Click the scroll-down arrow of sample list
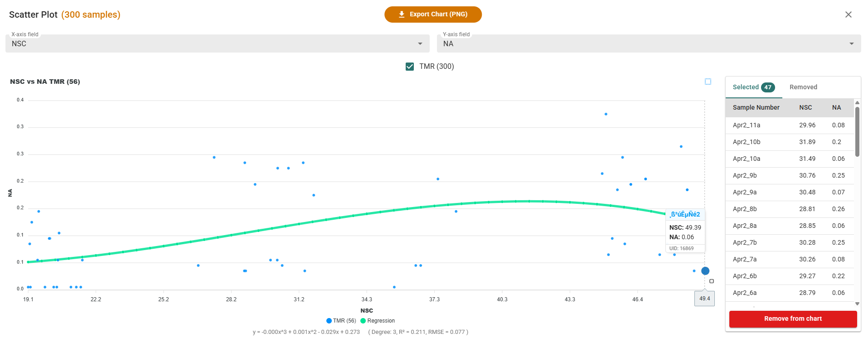Image resolution: width=868 pixels, height=357 pixels. pyautogui.click(x=857, y=304)
